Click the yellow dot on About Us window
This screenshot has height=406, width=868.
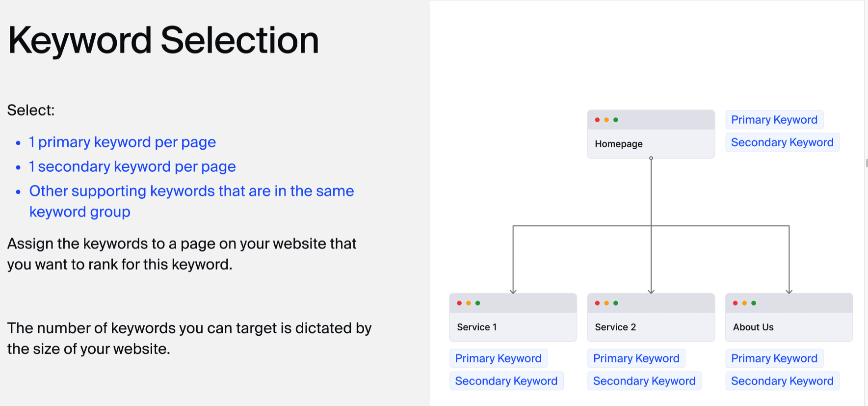point(744,303)
